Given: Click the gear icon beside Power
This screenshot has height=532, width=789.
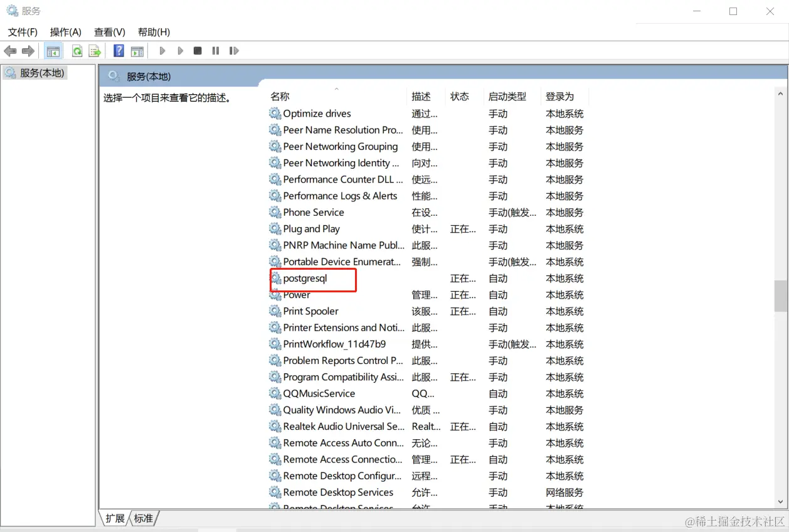Looking at the screenshot, I should pos(275,295).
